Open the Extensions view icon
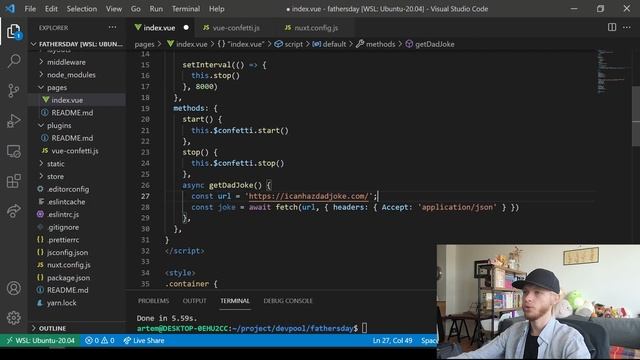The width and height of the screenshot is (640, 360). pyautogui.click(x=13, y=181)
